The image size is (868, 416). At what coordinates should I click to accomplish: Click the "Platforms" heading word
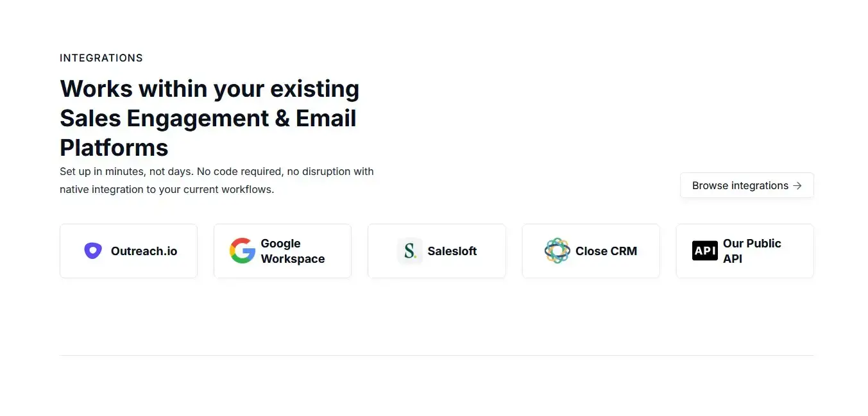pyautogui.click(x=114, y=147)
